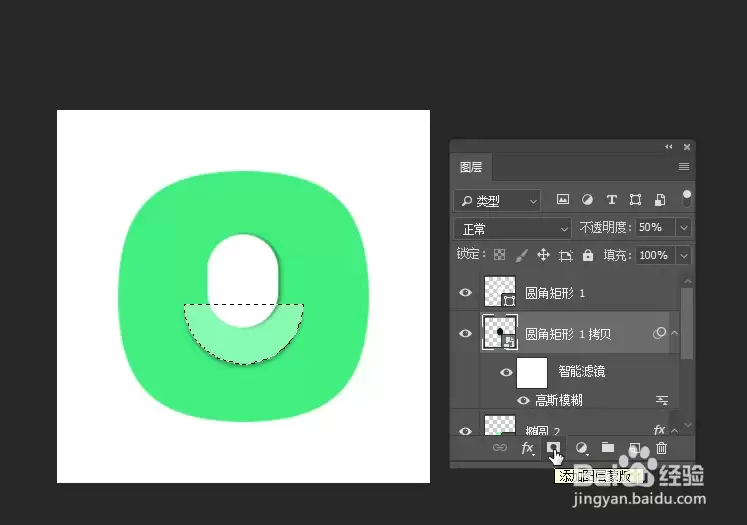The height and width of the screenshot is (525, 747).
Task: Click the add layer mask icon
Action: [x=553, y=447]
